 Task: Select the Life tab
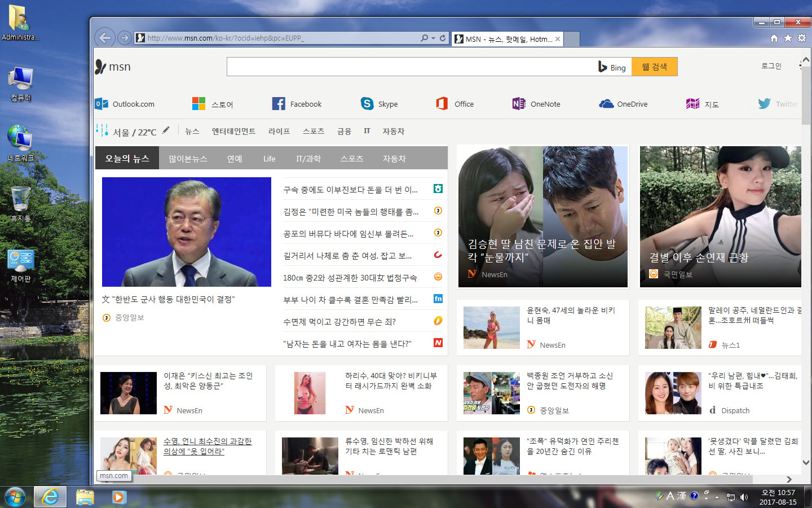point(270,159)
